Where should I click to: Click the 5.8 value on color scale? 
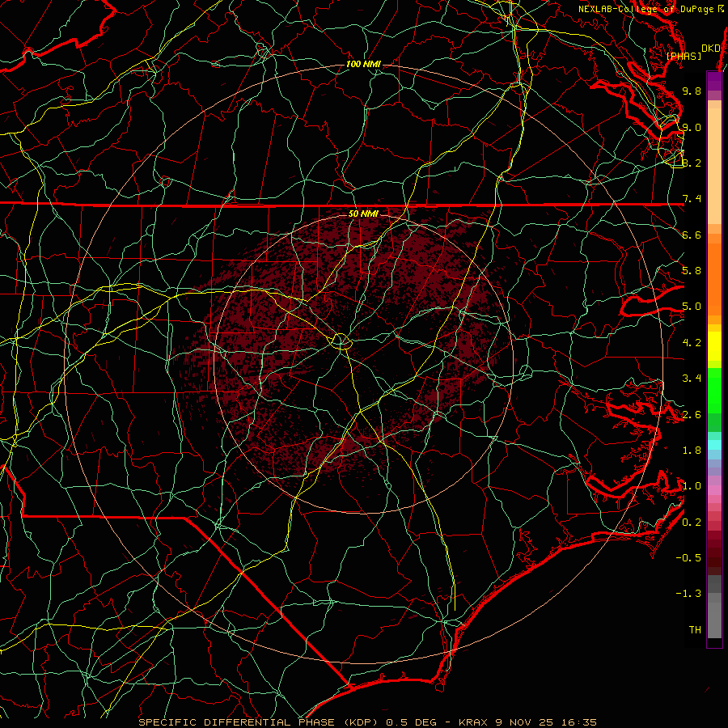click(x=692, y=271)
